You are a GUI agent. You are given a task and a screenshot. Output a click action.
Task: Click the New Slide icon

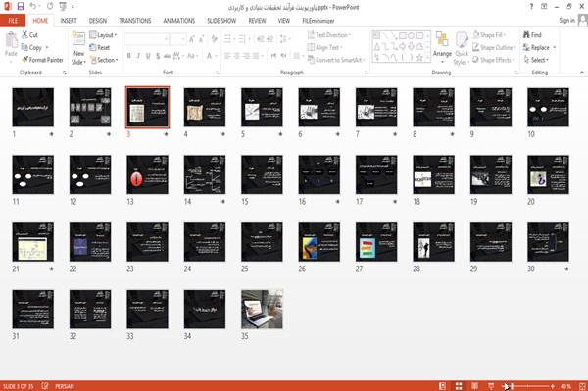(78, 39)
